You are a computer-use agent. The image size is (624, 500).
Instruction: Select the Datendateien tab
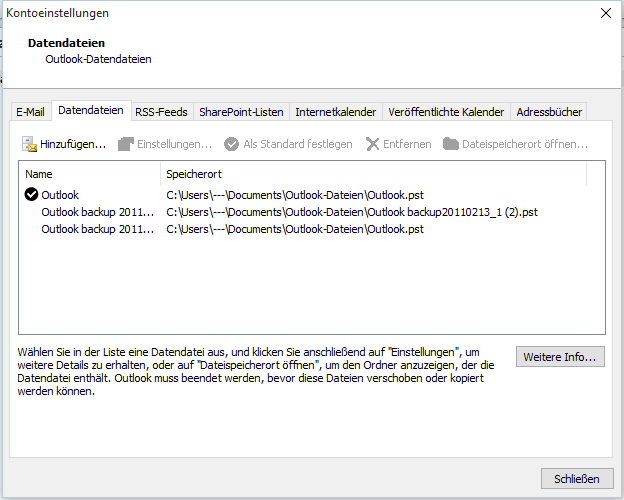pos(91,110)
